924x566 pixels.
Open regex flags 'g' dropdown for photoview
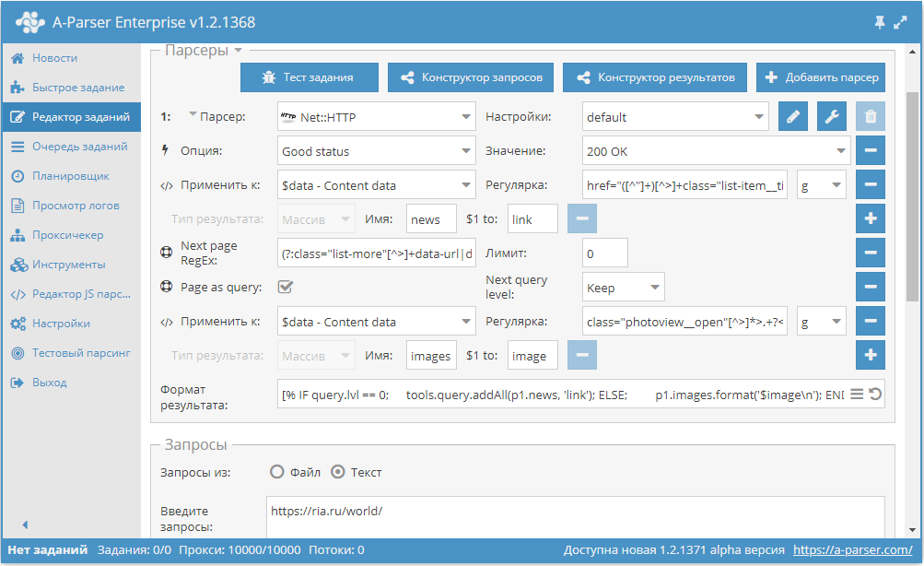click(x=822, y=322)
